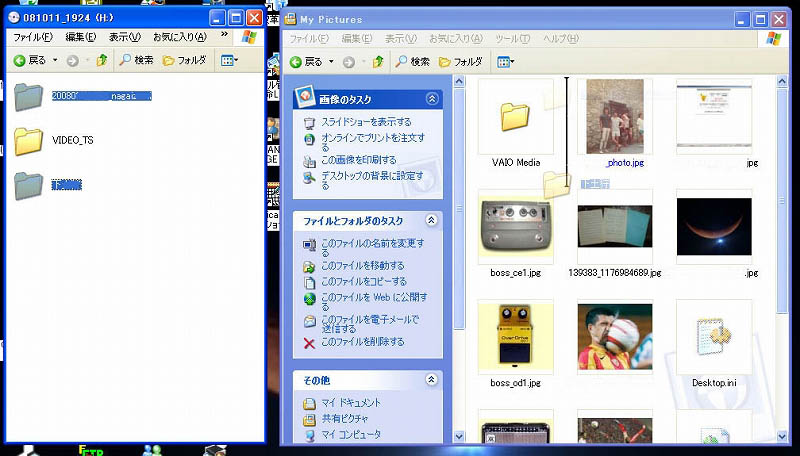This screenshot has height=456, width=800.
Task: Click the Search (検索) icon in the H: drive window
Action: pyautogui.click(x=135, y=60)
